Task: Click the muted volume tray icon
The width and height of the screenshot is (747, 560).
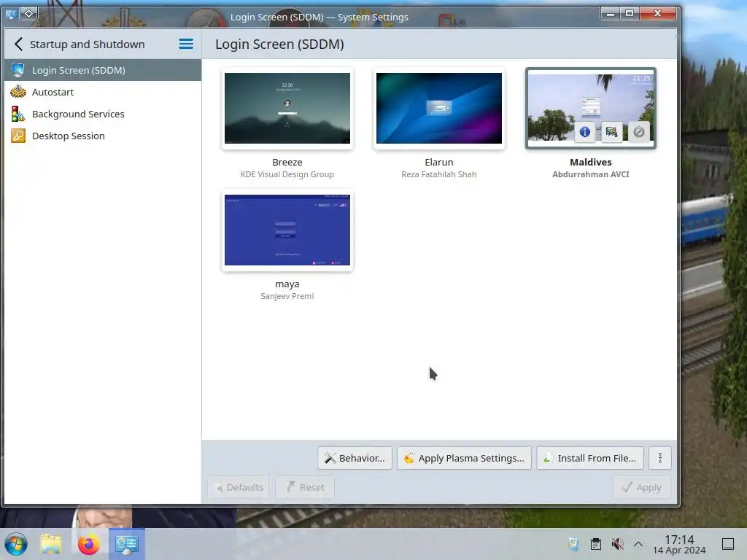Action: 617,544
